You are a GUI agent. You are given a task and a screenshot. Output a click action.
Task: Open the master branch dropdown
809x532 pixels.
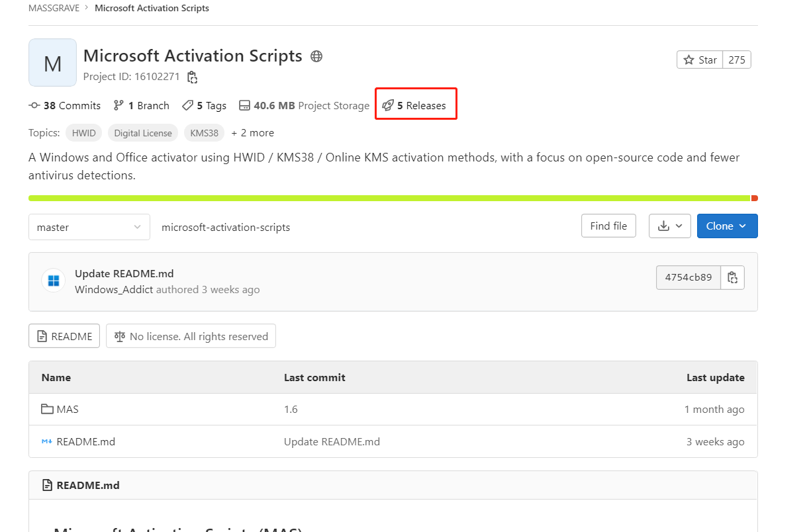coord(89,227)
